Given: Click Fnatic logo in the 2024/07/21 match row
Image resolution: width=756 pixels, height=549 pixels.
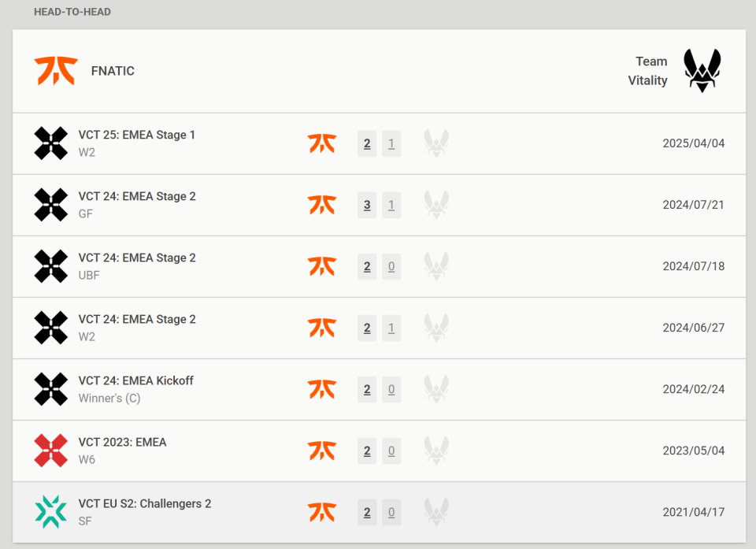Looking at the screenshot, I should click(321, 205).
